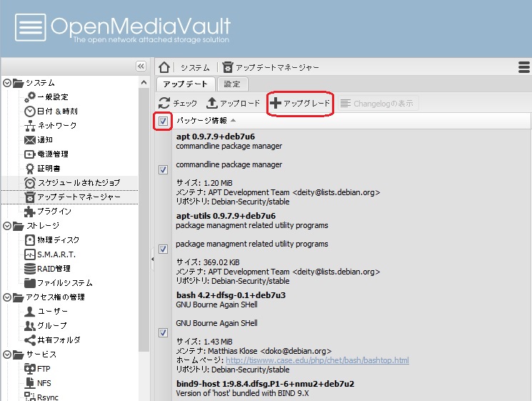Click the アップグレード button

[300, 103]
